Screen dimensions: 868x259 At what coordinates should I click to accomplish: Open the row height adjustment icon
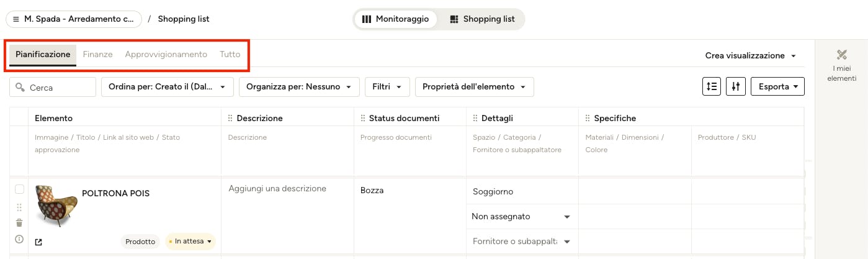(x=712, y=87)
